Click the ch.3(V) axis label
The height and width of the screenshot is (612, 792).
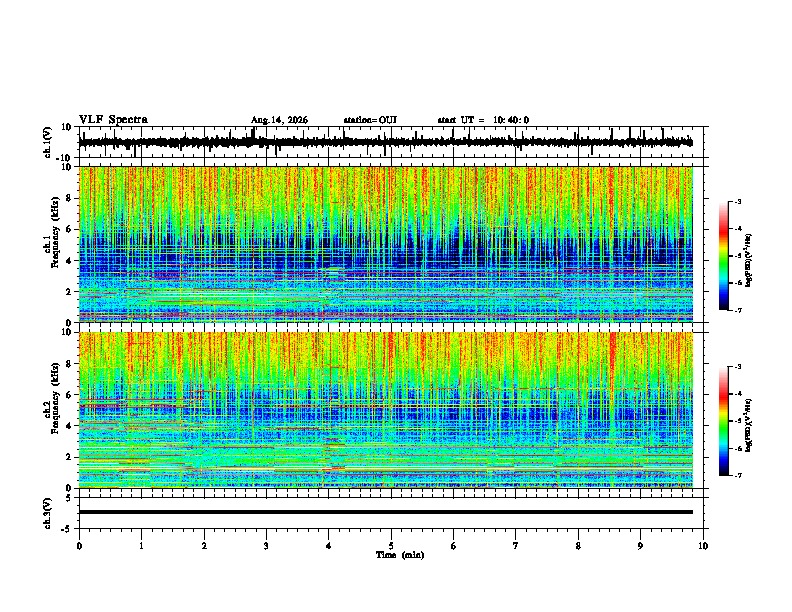[48, 513]
